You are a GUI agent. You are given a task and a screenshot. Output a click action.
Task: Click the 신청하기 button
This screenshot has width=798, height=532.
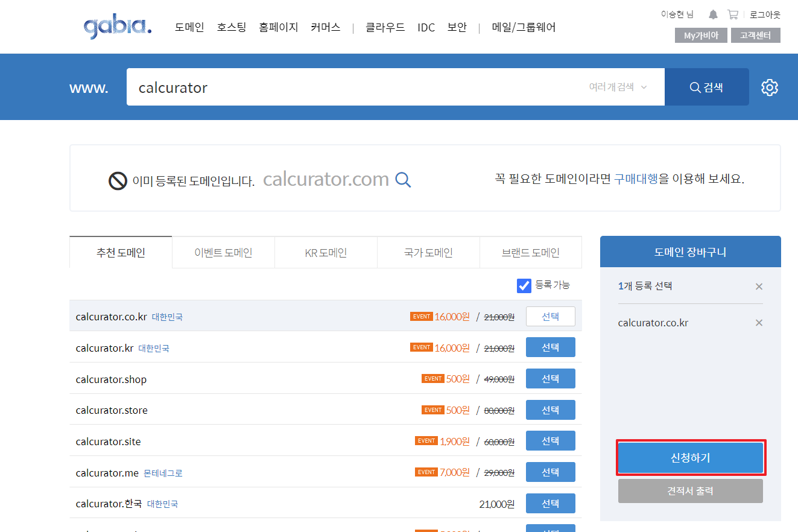[x=691, y=458]
